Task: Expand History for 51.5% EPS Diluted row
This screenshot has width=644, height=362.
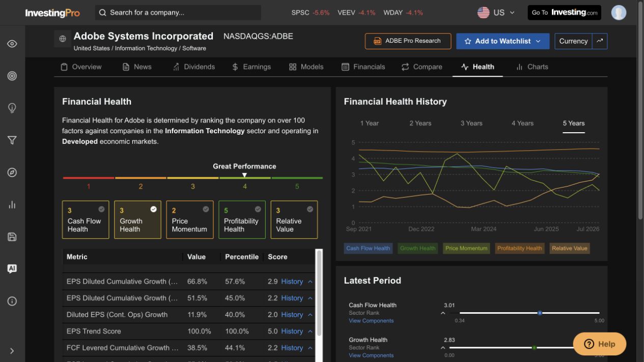Action: coord(296,298)
